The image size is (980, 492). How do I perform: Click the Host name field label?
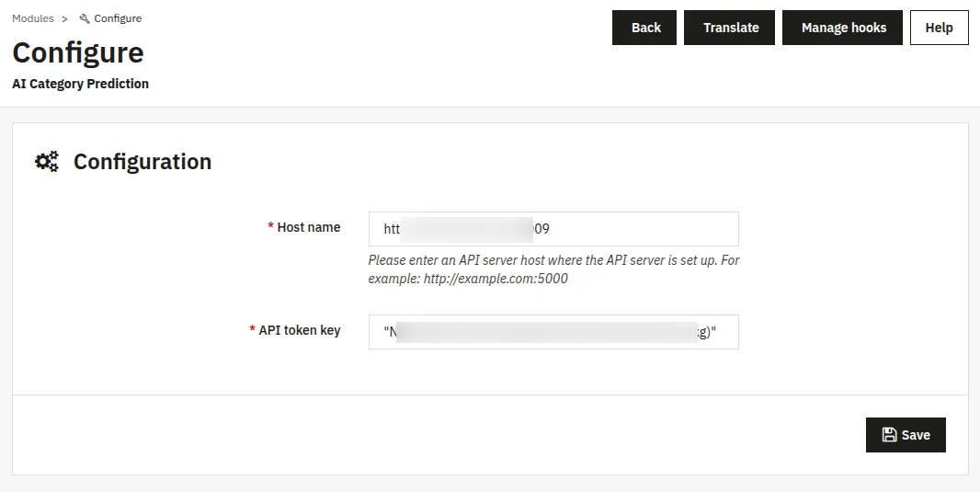(309, 227)
